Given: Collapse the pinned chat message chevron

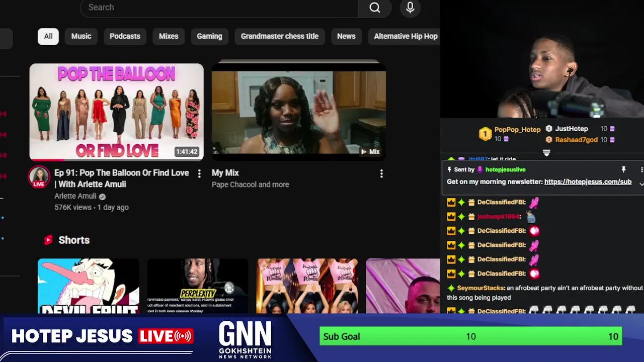Looking at the screenshot, I should click(641, 184).
